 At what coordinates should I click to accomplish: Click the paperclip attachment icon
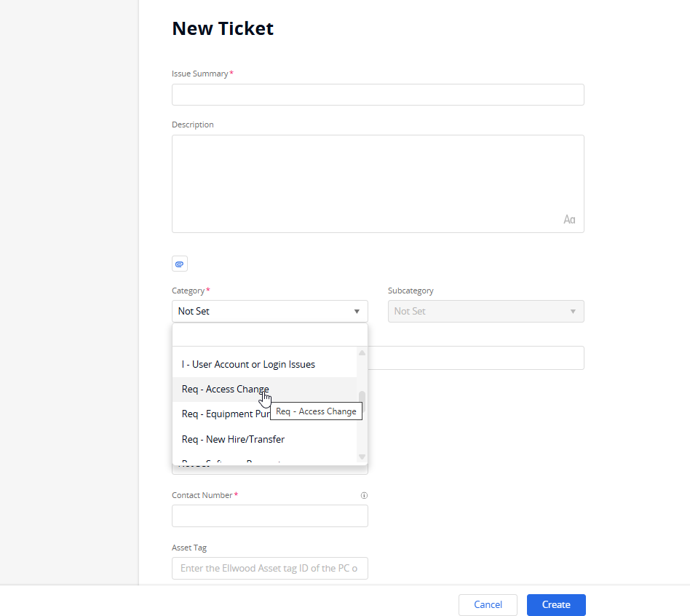point(180,264)
